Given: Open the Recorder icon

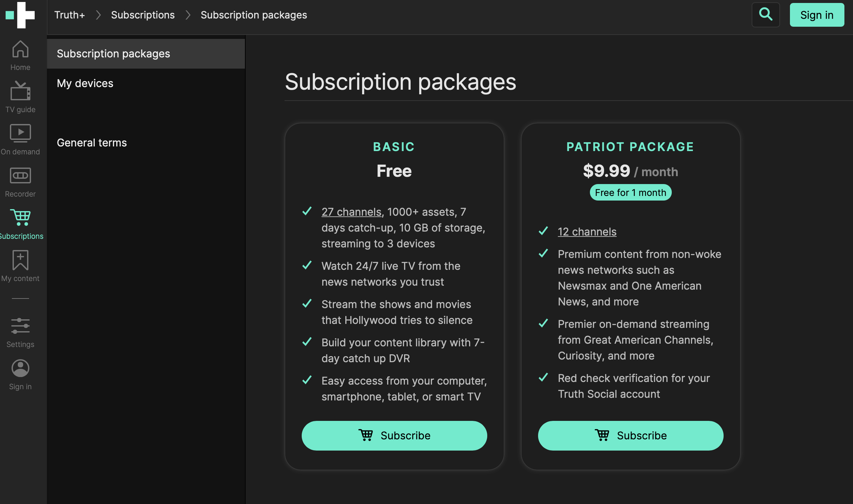Looking at the screenshot, I should [20, 176].
